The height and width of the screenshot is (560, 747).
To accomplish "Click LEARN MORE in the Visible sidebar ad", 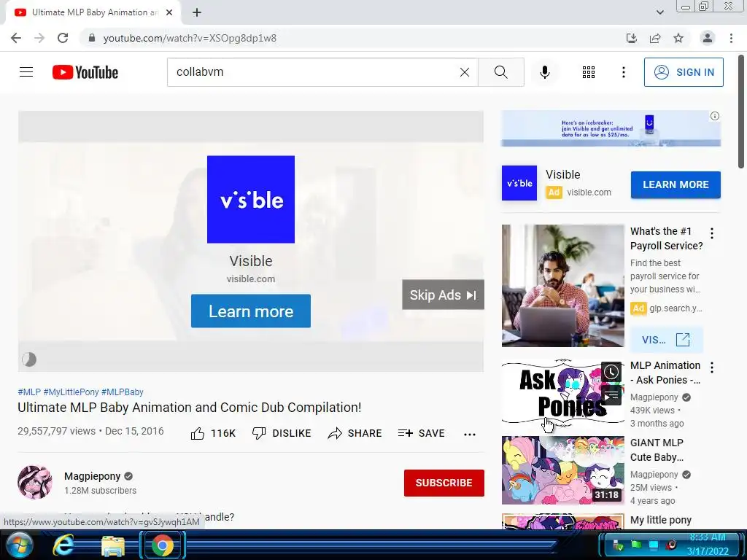I will coord(676,184).
